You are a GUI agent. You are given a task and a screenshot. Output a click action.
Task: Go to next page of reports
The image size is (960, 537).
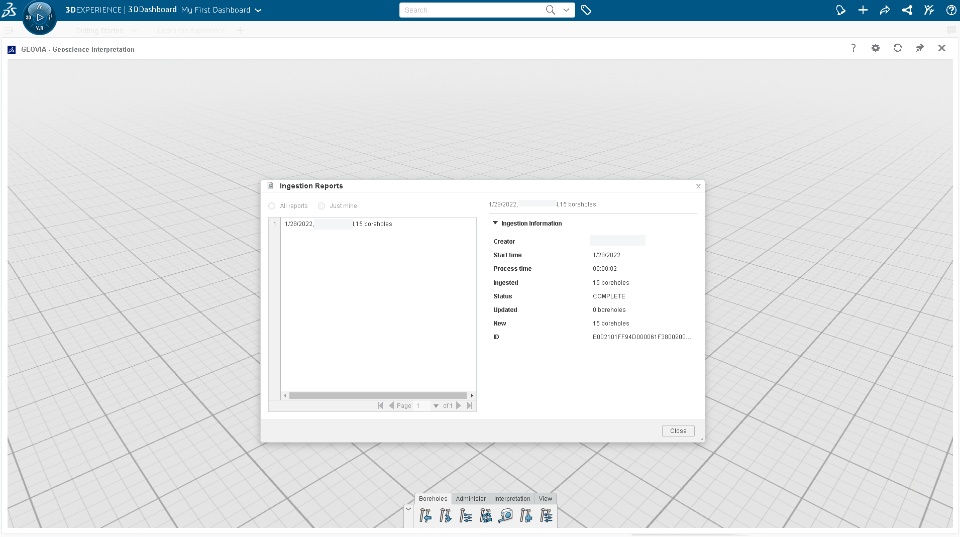pyautogui.click(x=459, y=405)
